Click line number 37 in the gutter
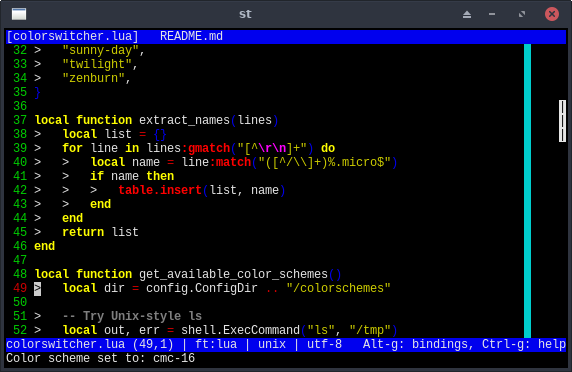 [20, 120]
